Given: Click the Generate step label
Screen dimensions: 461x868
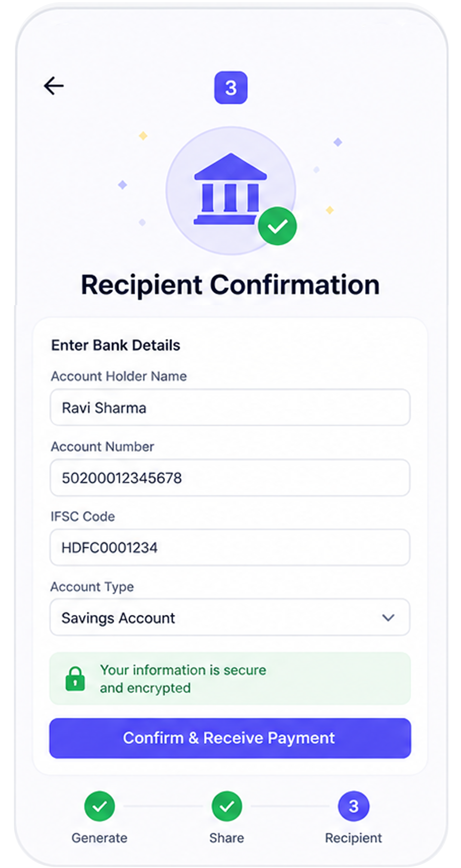Looking at the screenshot, I should click(x=99, y=838).
